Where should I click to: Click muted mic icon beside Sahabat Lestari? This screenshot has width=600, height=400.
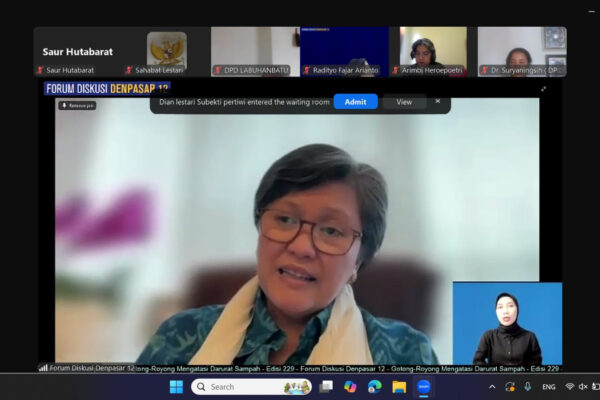pyautogui.click(x=129, y=70)
